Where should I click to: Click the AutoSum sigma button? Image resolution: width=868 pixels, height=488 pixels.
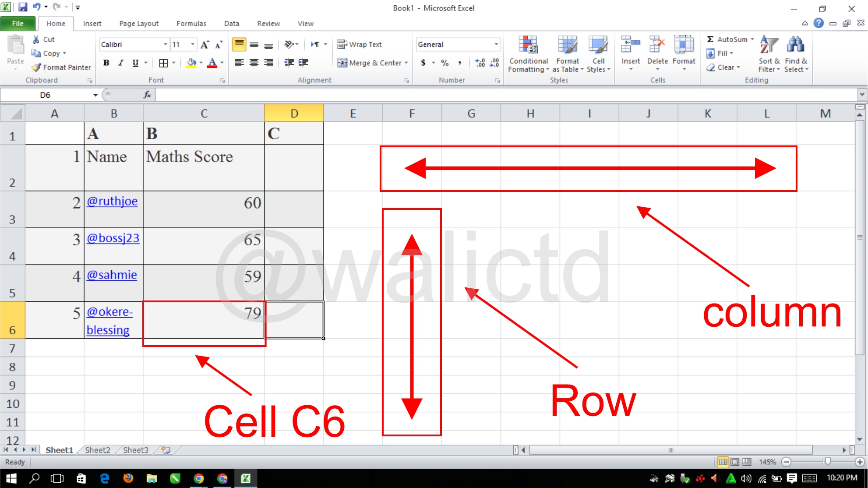[710, 39]
